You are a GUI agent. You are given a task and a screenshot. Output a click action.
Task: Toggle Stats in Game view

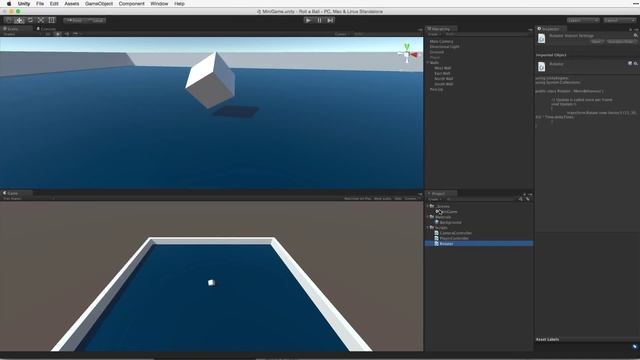pos(398,199)
